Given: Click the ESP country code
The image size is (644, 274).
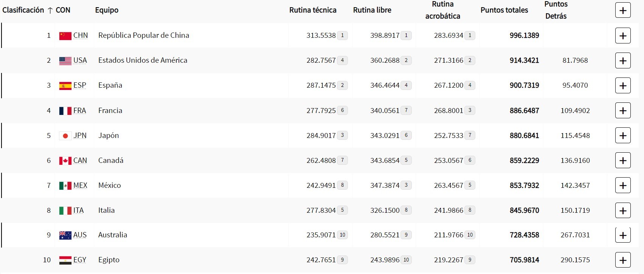Looking at the screenshot, I should pos(80,85).
